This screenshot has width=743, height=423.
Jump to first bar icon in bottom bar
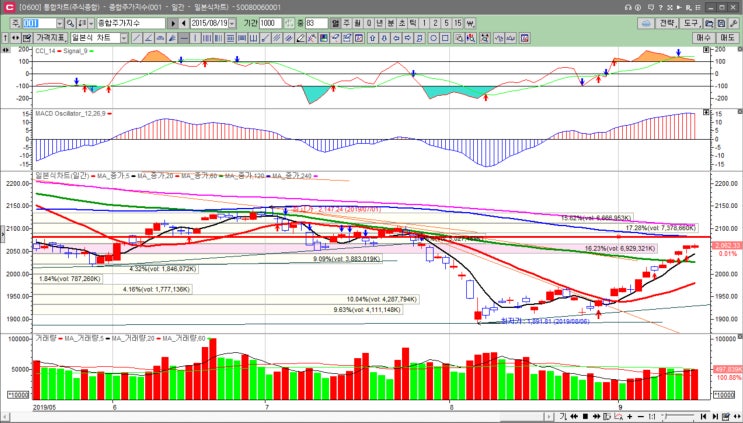click(703, 416)
